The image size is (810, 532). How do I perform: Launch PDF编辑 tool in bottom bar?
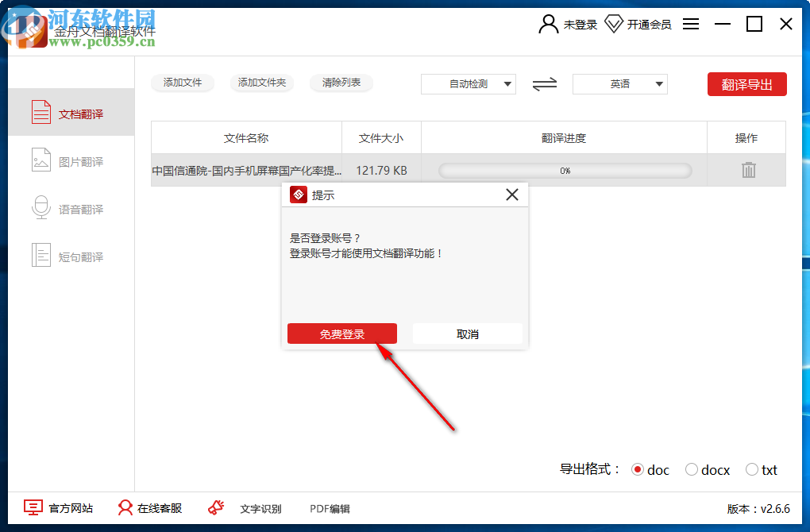329,508
